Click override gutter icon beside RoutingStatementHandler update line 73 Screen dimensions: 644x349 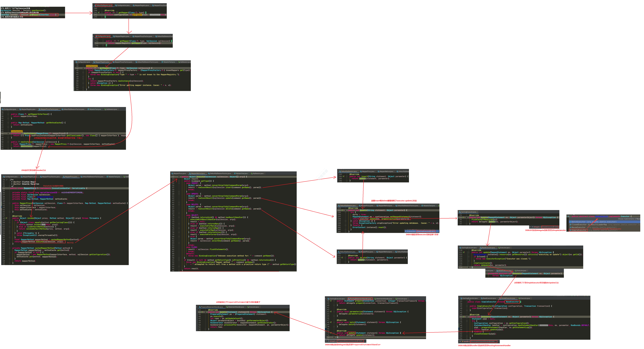click(x=331, y=333)
